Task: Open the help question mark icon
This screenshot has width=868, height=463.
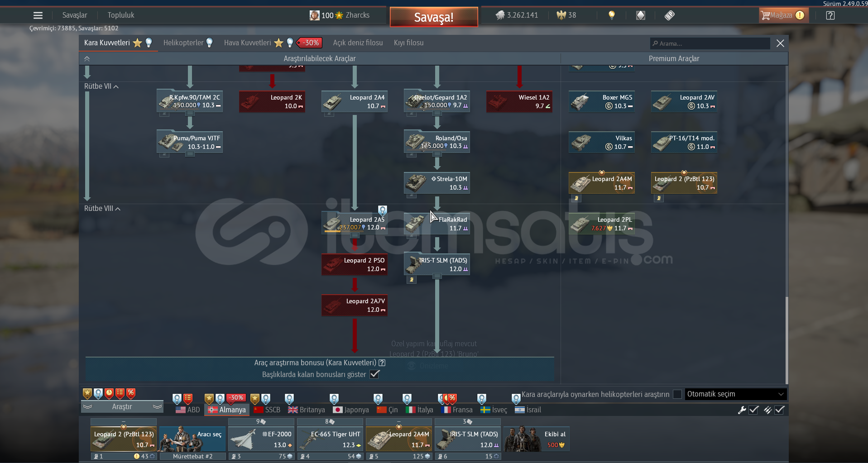Action: click(830, 15)
